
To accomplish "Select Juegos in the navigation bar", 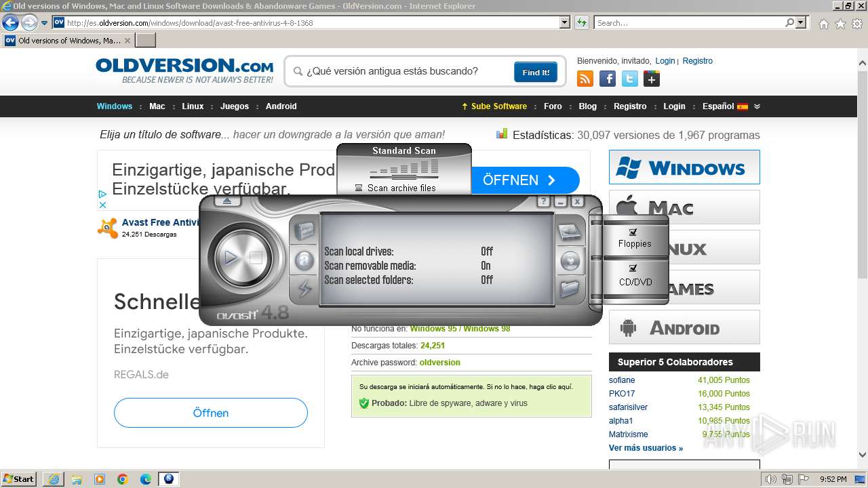I will click(235, 106).
